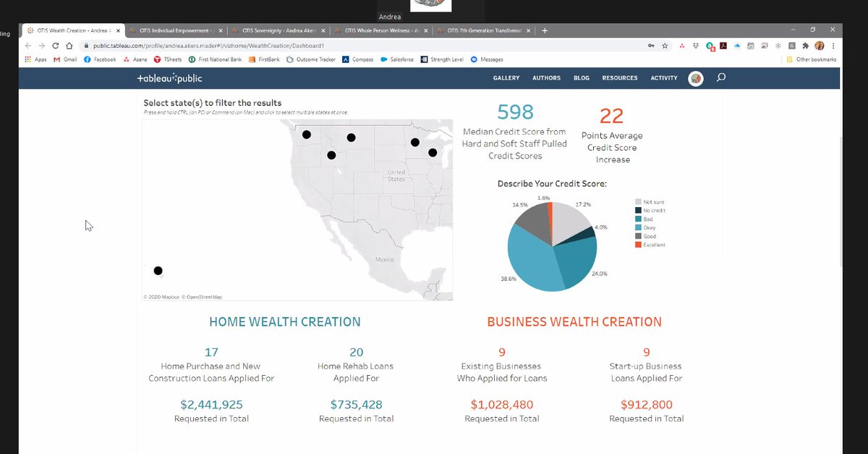Screen dimensions: 868x454
Task: Click the 'Excellent' legend color swatch
Action: (638, 245)
